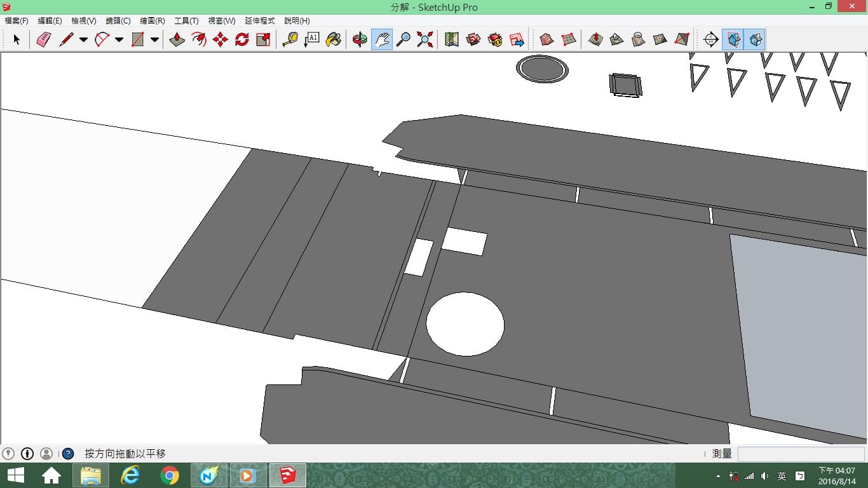
Task: Activate the sandbox Smoove tool
Action: tap(595, 39)
